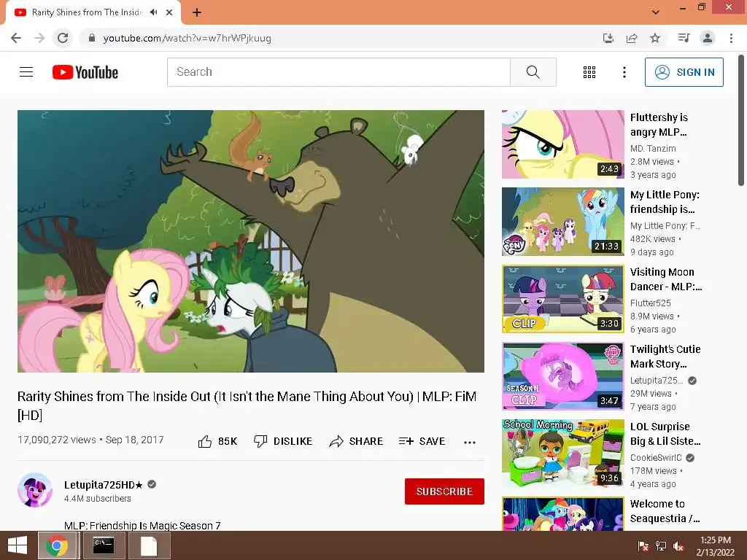747x560 pixels.
Task: Click the page vertical scrollbar thumb
Action: coord(741,121)
